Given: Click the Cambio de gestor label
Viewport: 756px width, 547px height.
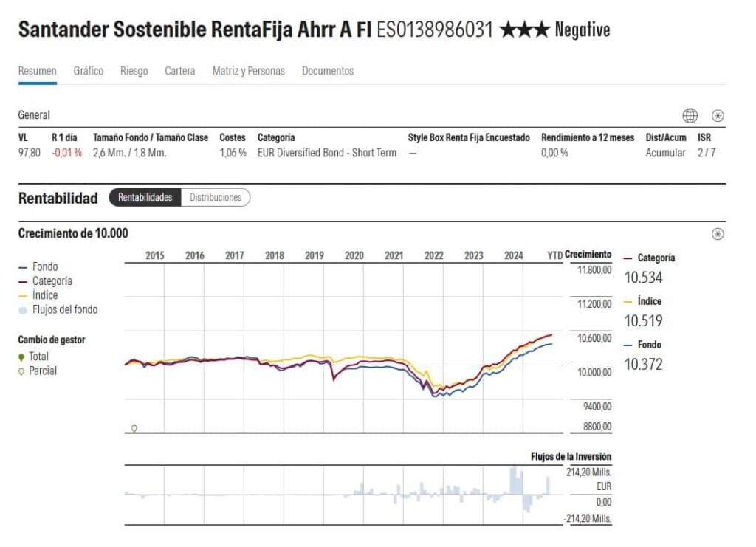Looking at the screenshot, I should click(x=52, y=340).
